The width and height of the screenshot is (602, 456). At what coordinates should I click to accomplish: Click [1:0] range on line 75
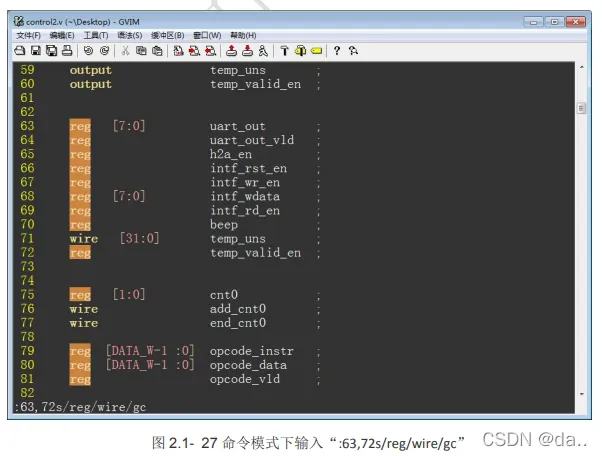129,295
